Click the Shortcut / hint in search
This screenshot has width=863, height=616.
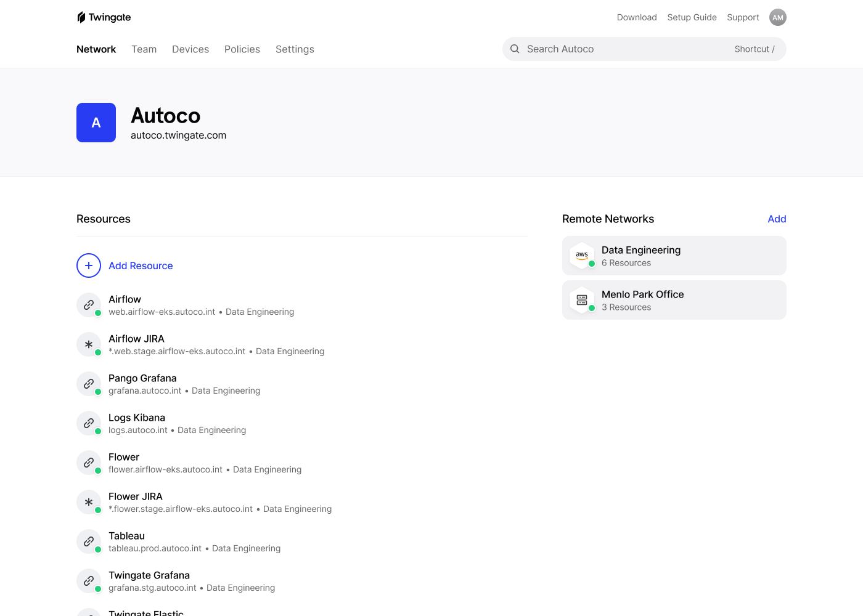click(755, 49)
